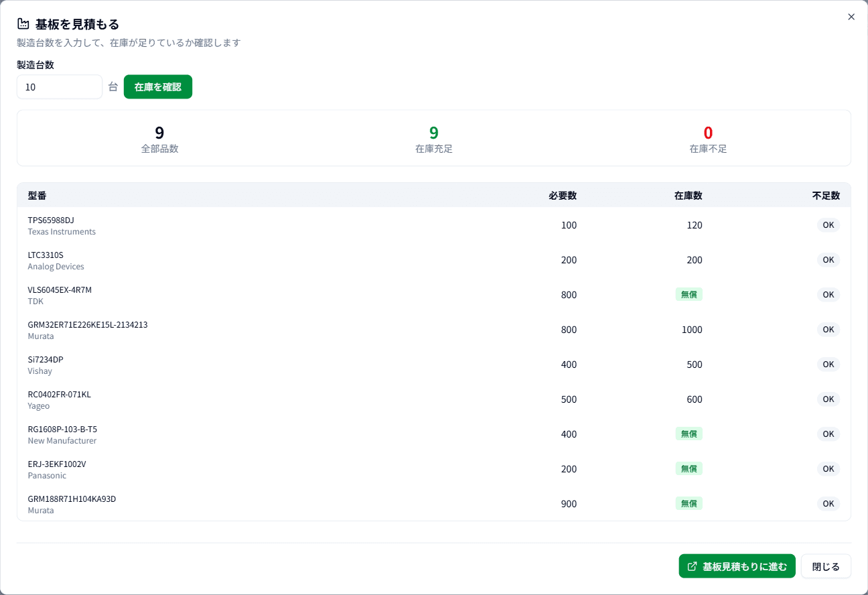Click the 製造台数 input field
The image size is (868, 595).
[x=60, y=86]
